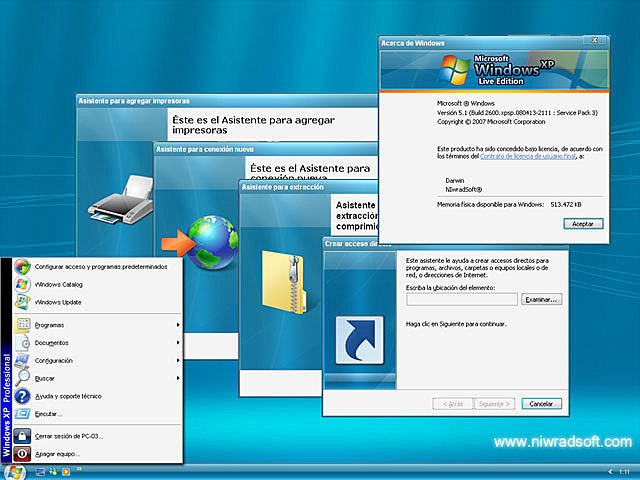Click the shortcut arrow icon in Crear acceso directo
640x480 pixels.
[x=360, y=340]
